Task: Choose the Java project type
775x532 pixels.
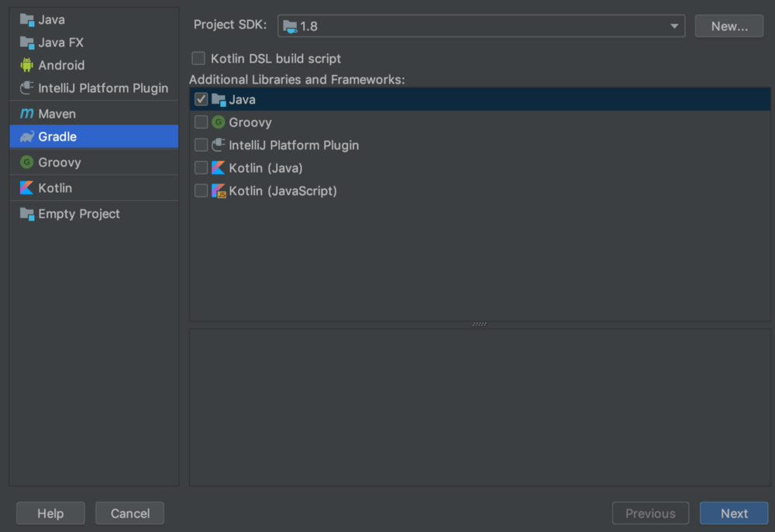Action: [x=51, y=20]
